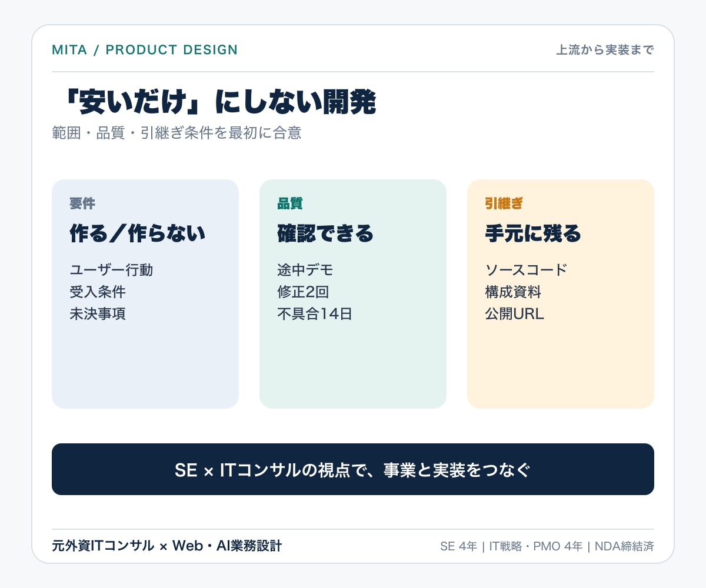Click the orange 引継ぎ card label
The height and width of the screenshot is (588, 706).
pos(504,203)
